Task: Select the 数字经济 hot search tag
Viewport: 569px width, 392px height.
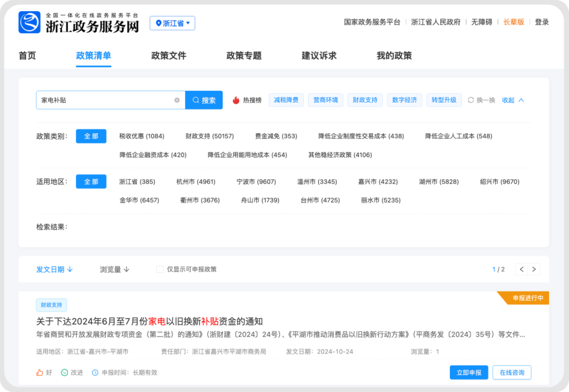Action: coord(405,100)
